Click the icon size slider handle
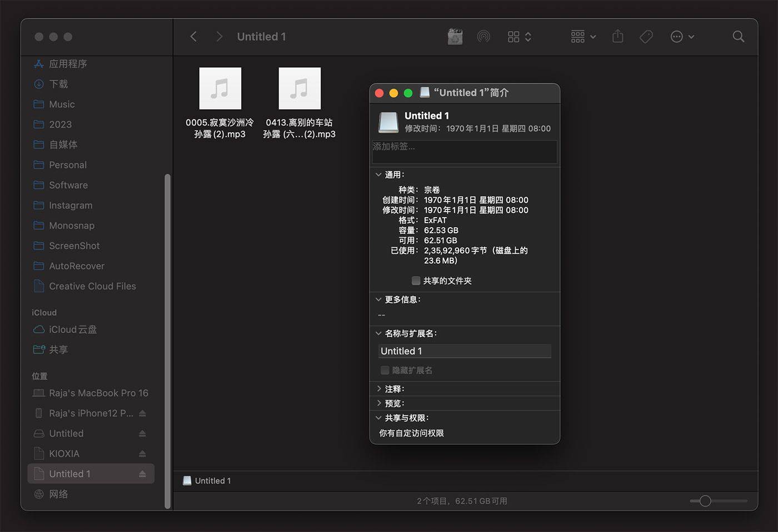 pyautogui.click(x=705, y=501)
